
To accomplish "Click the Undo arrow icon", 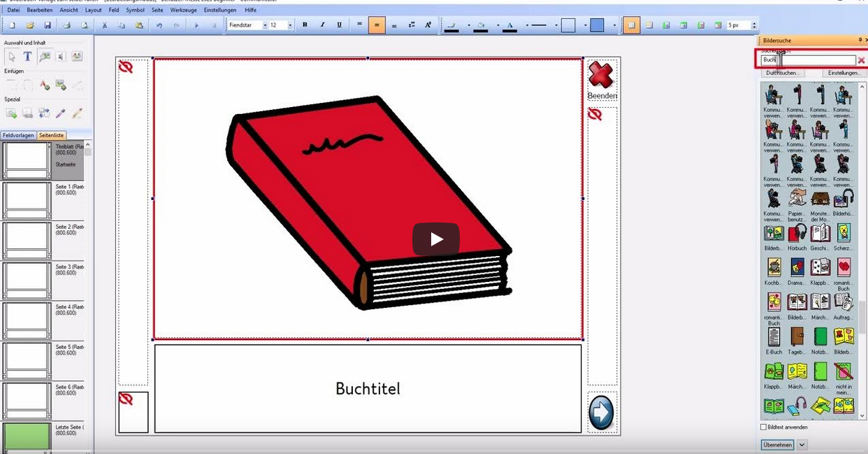I will tap(159, 25).
